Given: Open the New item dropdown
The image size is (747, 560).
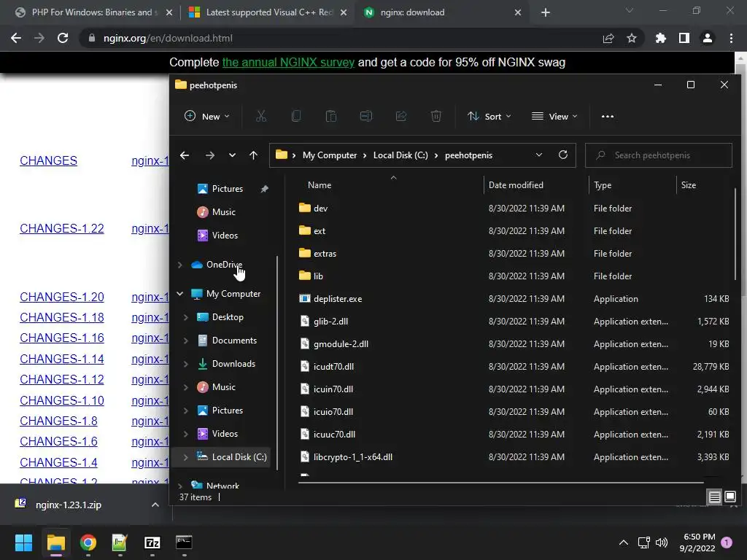Looking at the screenshot, I should (207, 116).
